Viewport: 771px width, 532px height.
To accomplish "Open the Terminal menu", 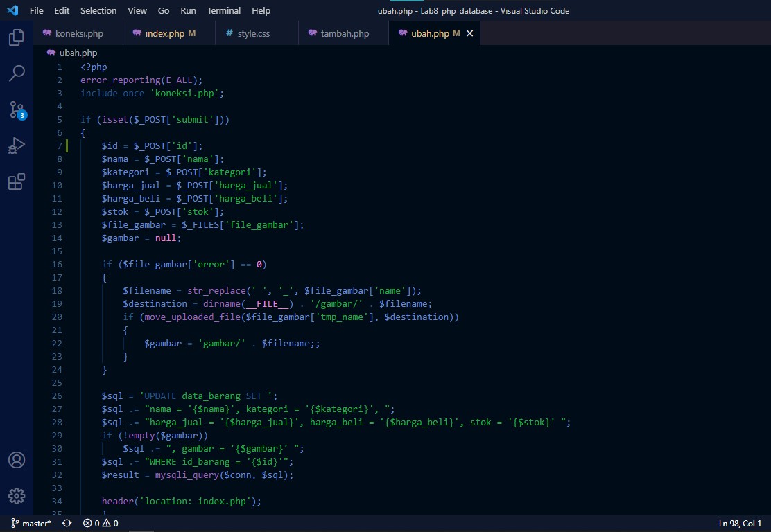I will click(x=223, y=10).
